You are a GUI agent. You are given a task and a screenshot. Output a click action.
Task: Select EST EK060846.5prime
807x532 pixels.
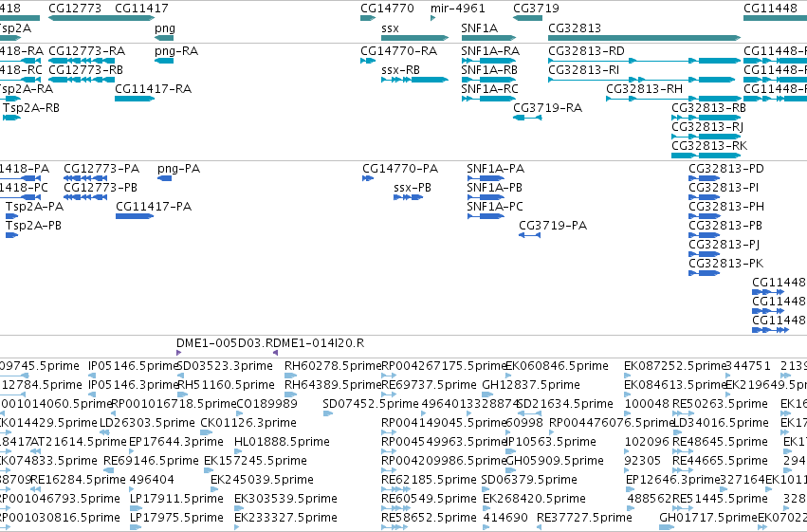coord(508,376)
